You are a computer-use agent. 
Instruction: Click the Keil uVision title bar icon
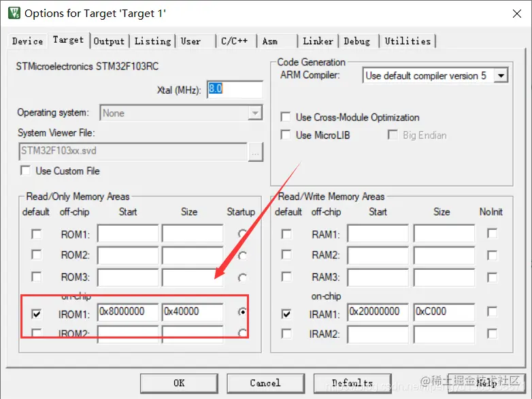click(14, 13)
